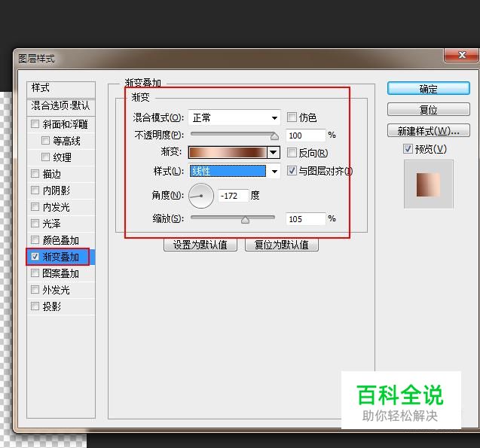This screenshot has height=448, width=480.
Task: Tick the 纹理 checkbox
Action: pos(45,157)
